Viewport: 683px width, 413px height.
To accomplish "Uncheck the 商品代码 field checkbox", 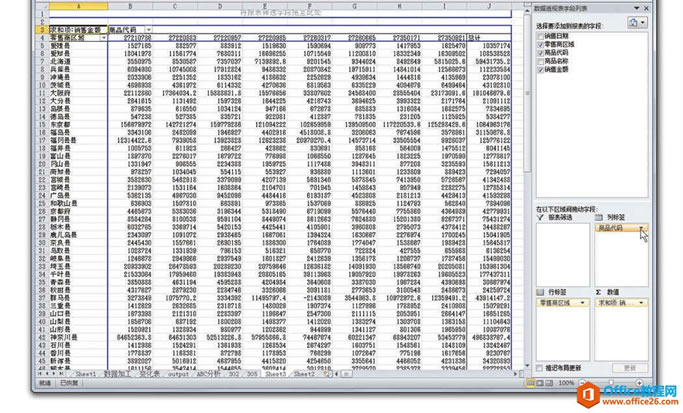I will point(541,53).
